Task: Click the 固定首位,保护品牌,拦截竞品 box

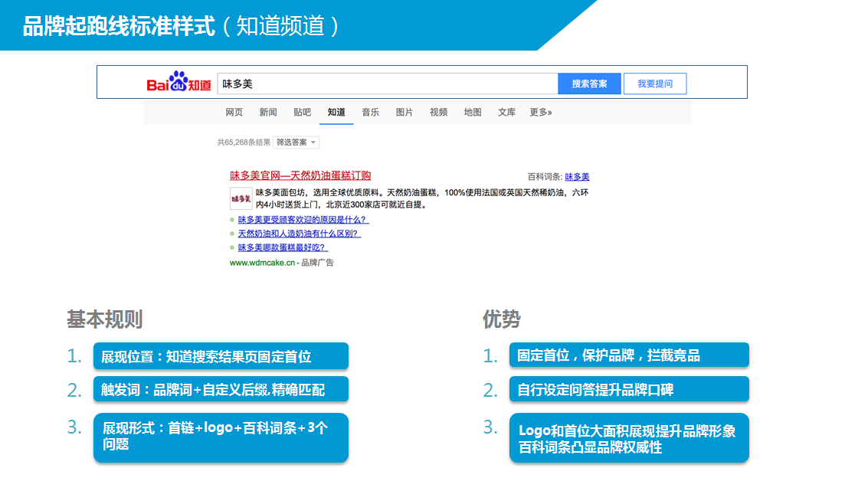Action: click(x=629, y=355)
